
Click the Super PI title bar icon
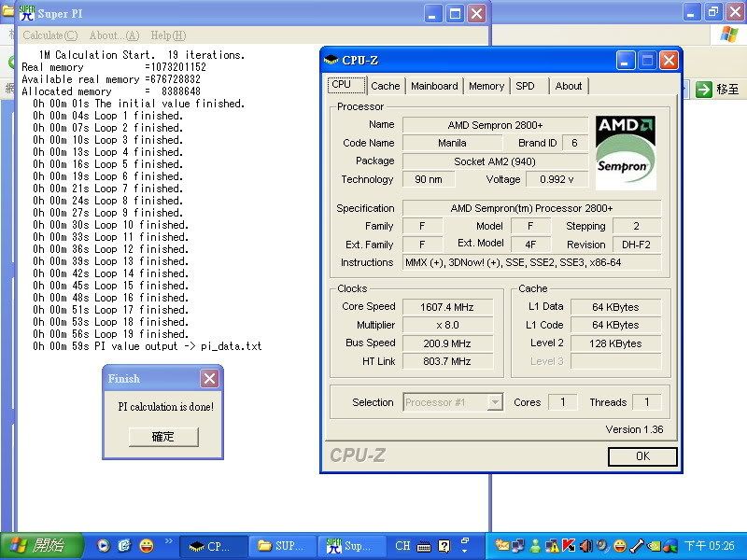click(27, 13)
